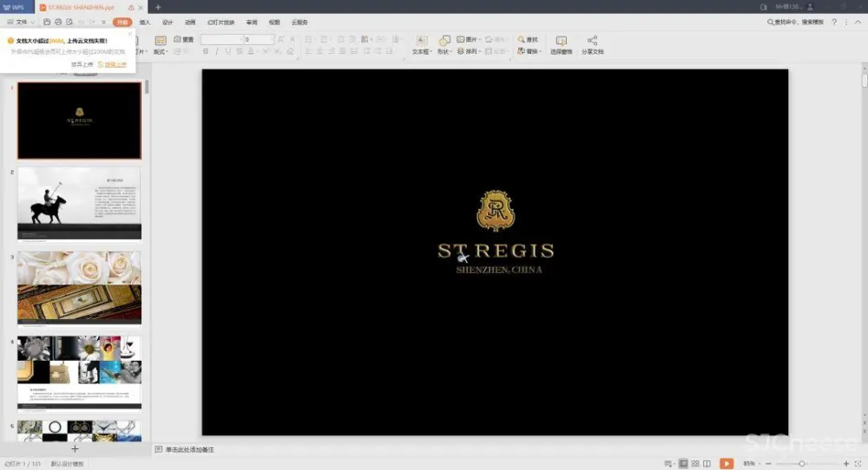Expand the Text Box (文本框) dropdown
This screenshot has width=868, height=470.
(421, 52)
